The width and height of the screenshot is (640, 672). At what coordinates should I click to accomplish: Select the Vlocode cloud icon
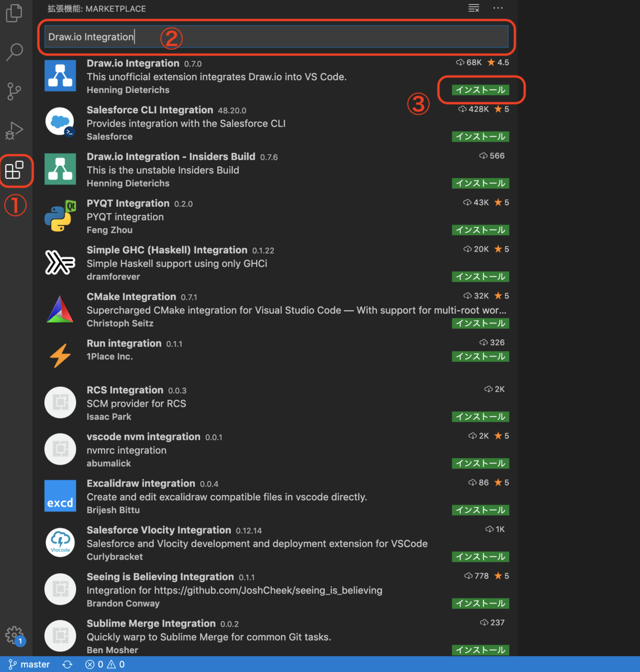click(x=60, y=542)
